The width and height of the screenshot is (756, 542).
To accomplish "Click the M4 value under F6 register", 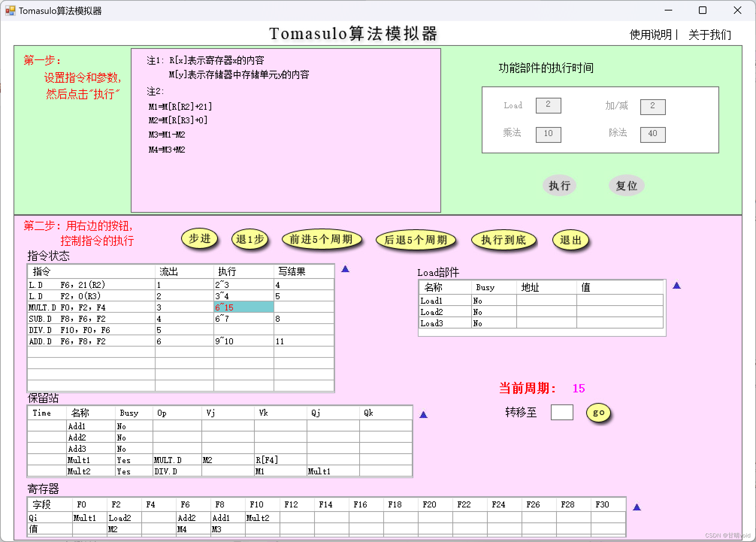I will (x=194, y=529).
